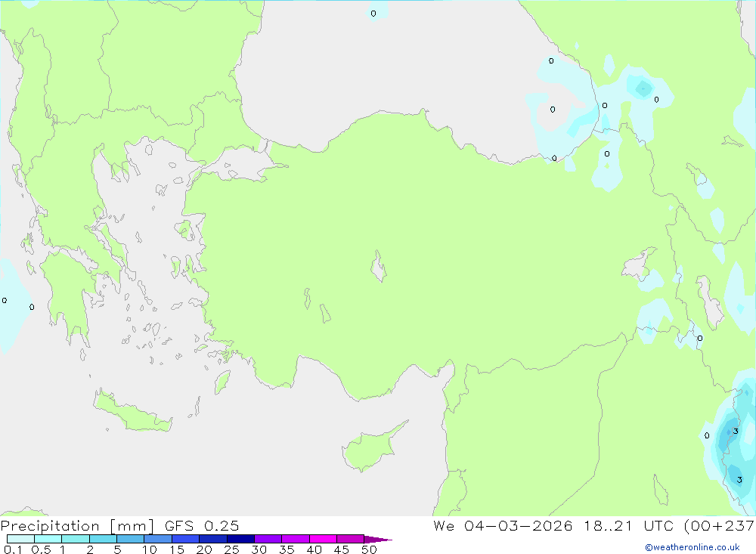Click the "Precipitation [mm]" title text

pos(77,526)
